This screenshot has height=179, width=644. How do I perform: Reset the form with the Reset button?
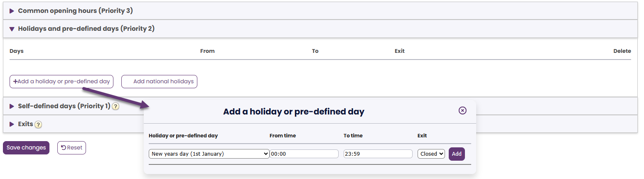[71, 148]
